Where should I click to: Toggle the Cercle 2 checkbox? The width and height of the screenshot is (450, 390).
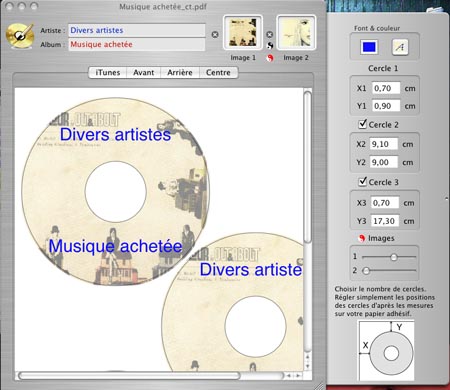tap(363, 124)
